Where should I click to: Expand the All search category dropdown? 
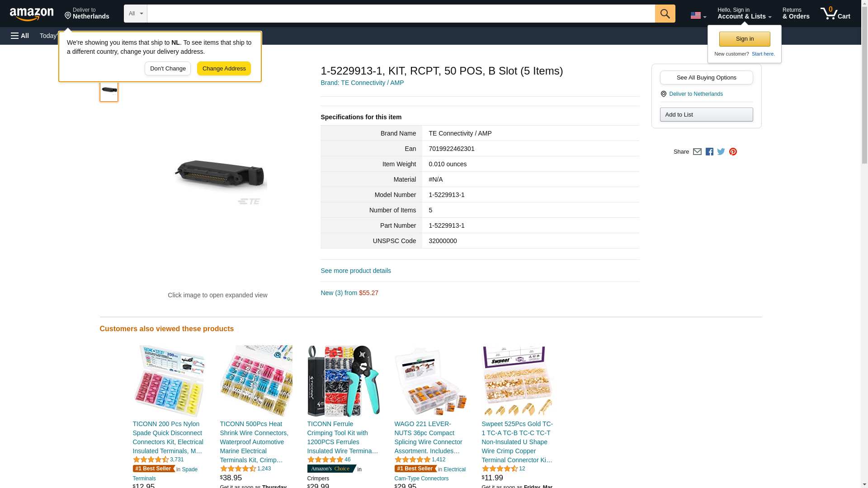pos(136,14)
